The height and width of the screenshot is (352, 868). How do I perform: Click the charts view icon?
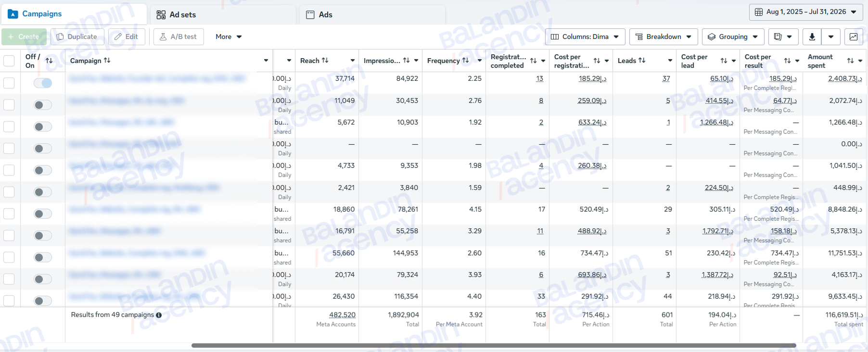pyautogui.click(x=854, y=37)
